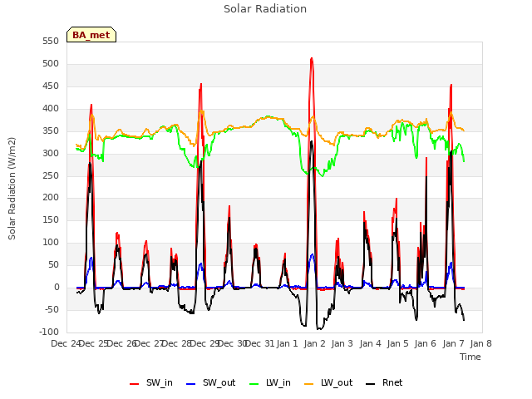Click the 150 y-axis tick label

coord(51,219)
